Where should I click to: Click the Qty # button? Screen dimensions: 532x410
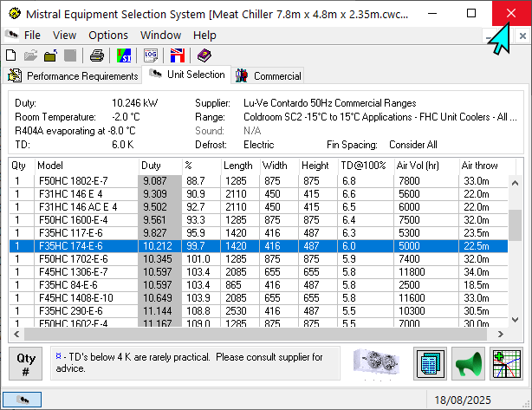[25, 363]
